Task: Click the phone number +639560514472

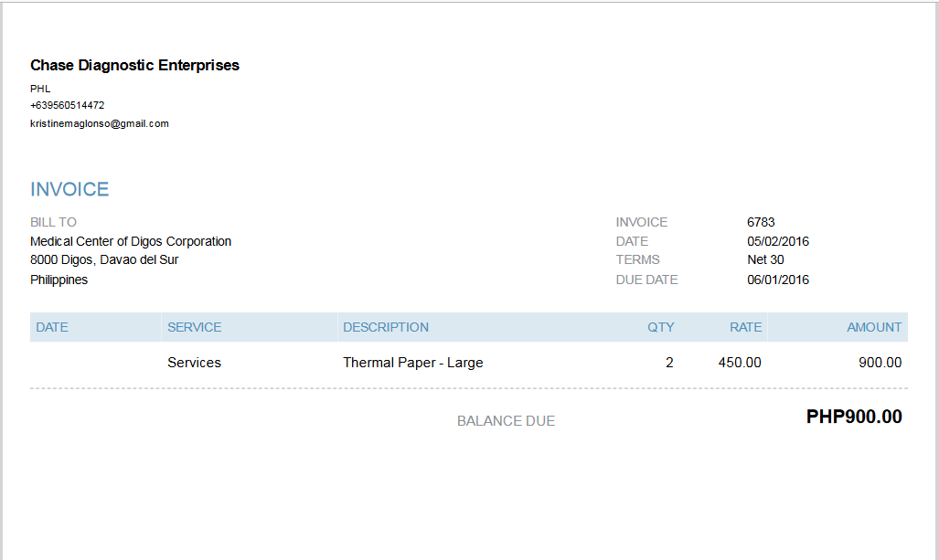Action: coord(67,105)
